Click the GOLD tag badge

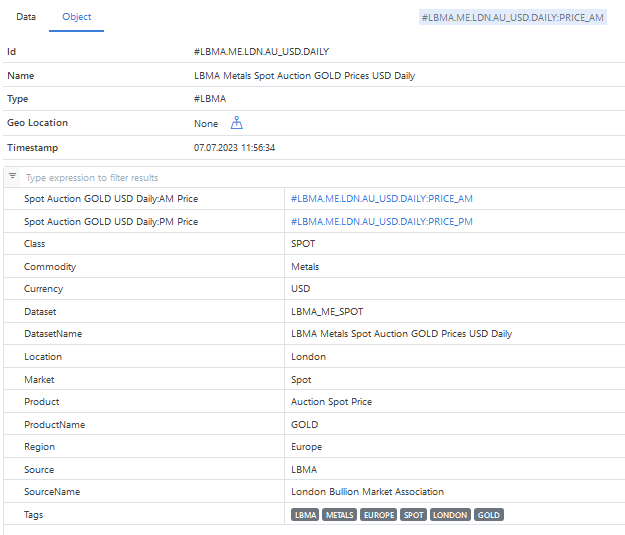click(x=489, y=515)
